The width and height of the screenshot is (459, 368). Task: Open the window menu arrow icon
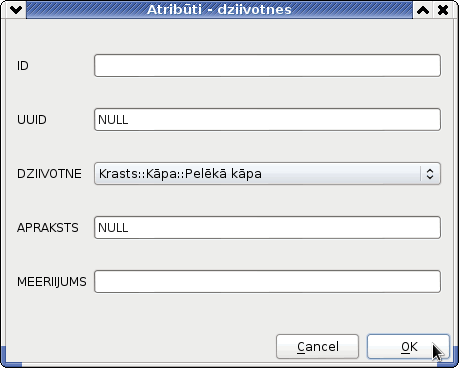tap(16, 10)
